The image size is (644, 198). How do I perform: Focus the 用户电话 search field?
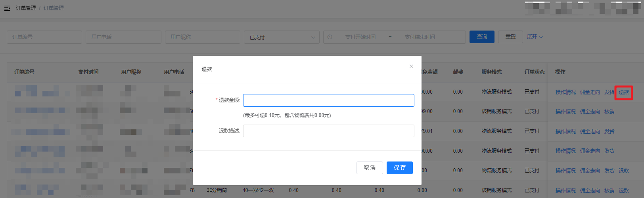click(x=123, y=37)
